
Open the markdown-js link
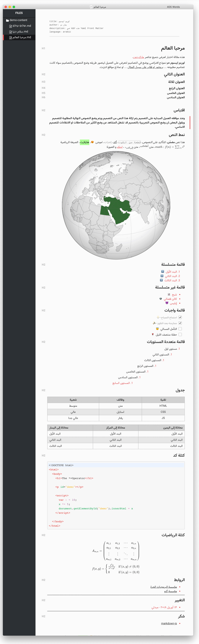click(x=169, y=623)
